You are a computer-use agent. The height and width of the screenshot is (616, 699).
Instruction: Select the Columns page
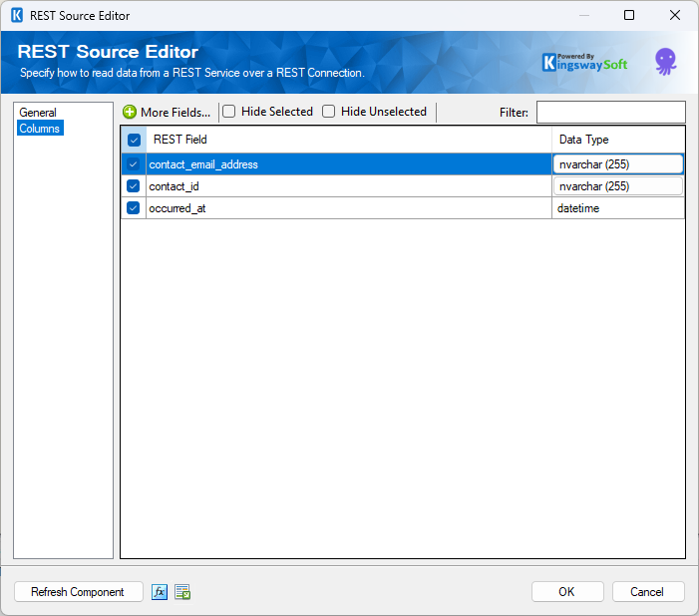click(40, 129)
